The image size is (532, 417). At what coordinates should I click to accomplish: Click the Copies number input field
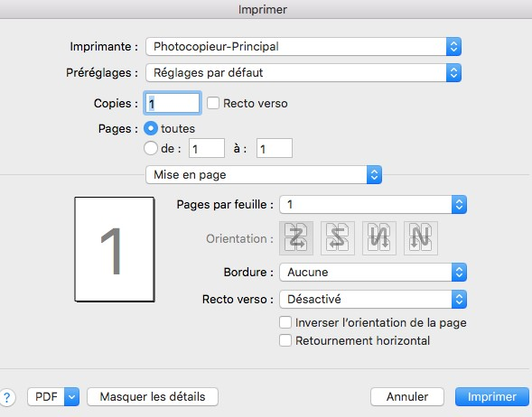point(173,103)
